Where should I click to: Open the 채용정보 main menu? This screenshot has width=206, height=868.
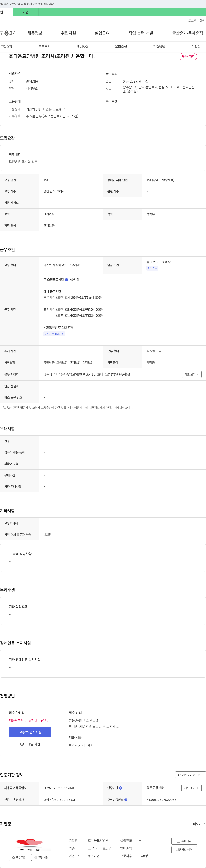pyautogui.click(x=35, y=33)
